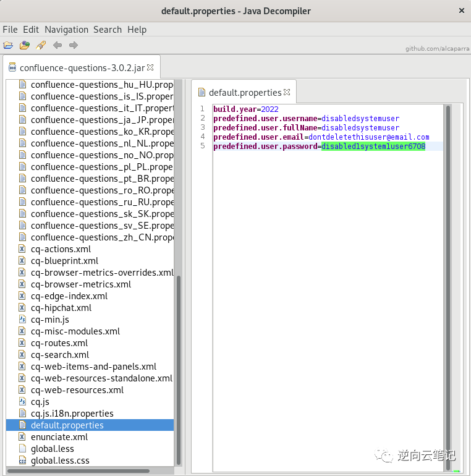Viewport: 471px width, 476px height.
Task: Close the confluence-questions-3.0.2.jar tab
Action: click(150, 67)
